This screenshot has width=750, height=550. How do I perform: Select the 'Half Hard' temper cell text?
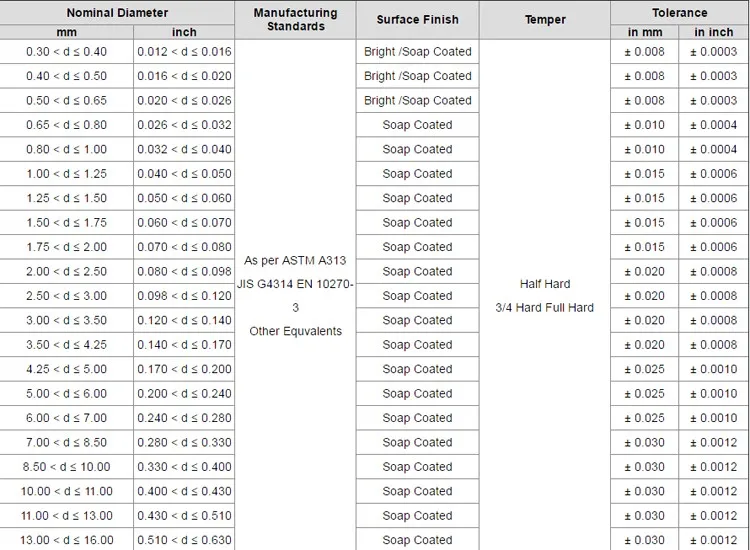(544, 284)
